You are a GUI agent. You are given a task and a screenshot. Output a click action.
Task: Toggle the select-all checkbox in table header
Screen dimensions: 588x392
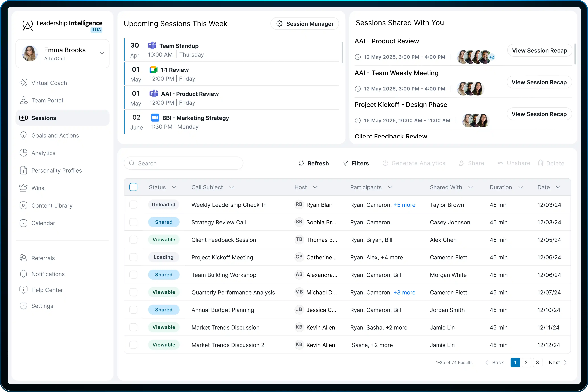pyautogui.click(x=133, y=187)
